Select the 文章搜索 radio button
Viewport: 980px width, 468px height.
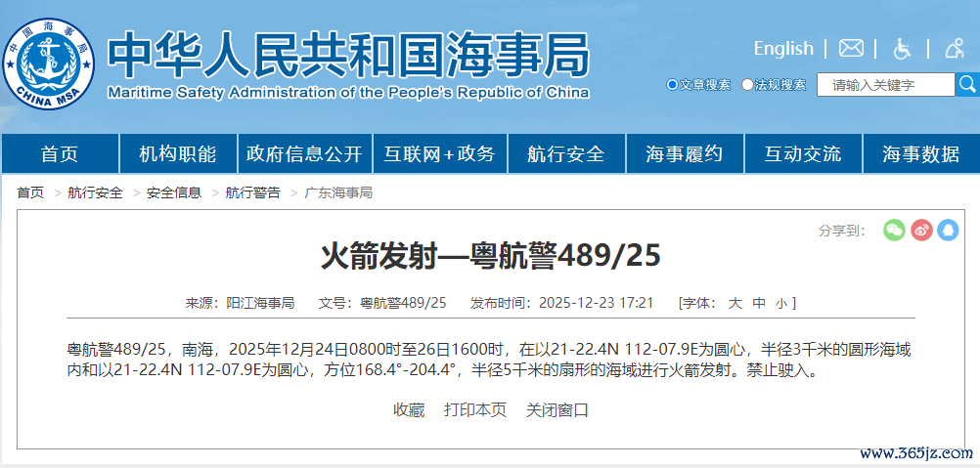672,85
